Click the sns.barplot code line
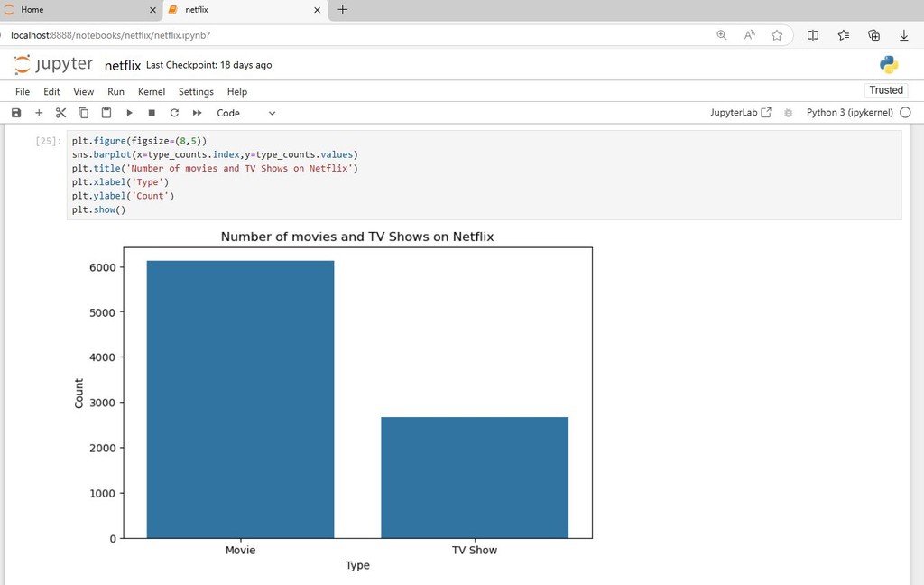The width and height of the screenshot is (924, 585). tap(215, 154)
